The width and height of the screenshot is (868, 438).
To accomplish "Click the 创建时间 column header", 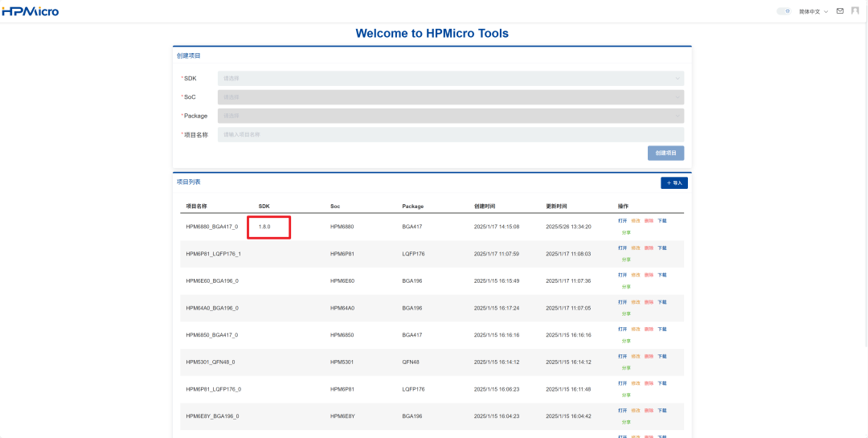I will 485,206.
